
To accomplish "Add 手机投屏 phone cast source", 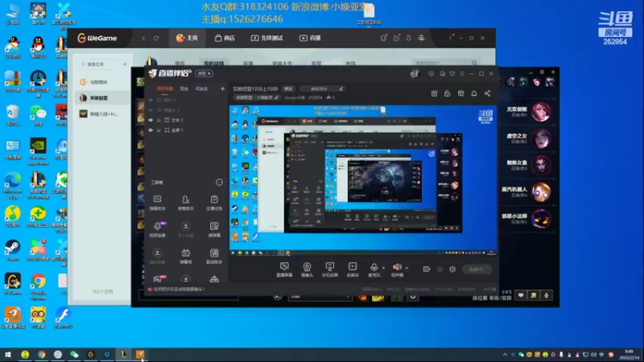I will tap(330, 269).
